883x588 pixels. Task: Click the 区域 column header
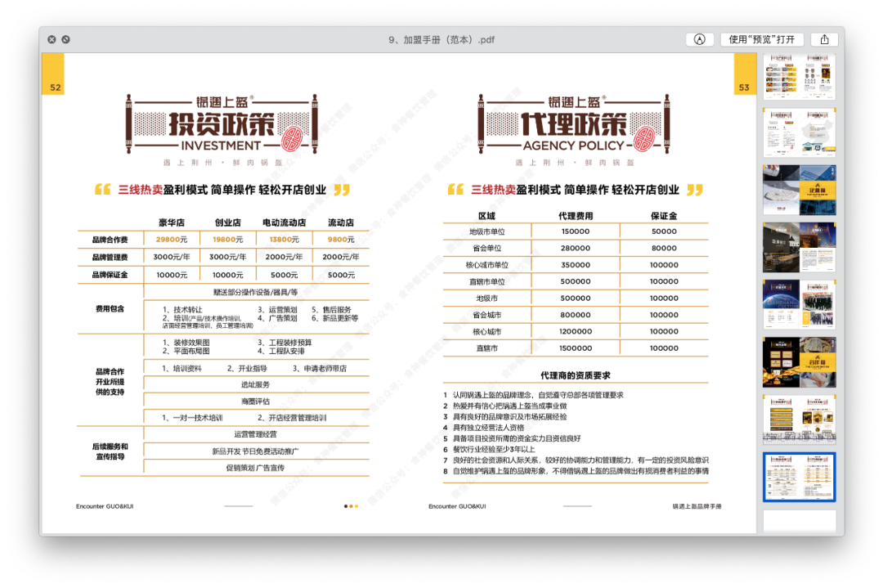pyautogui.click(x=486, y=216)
